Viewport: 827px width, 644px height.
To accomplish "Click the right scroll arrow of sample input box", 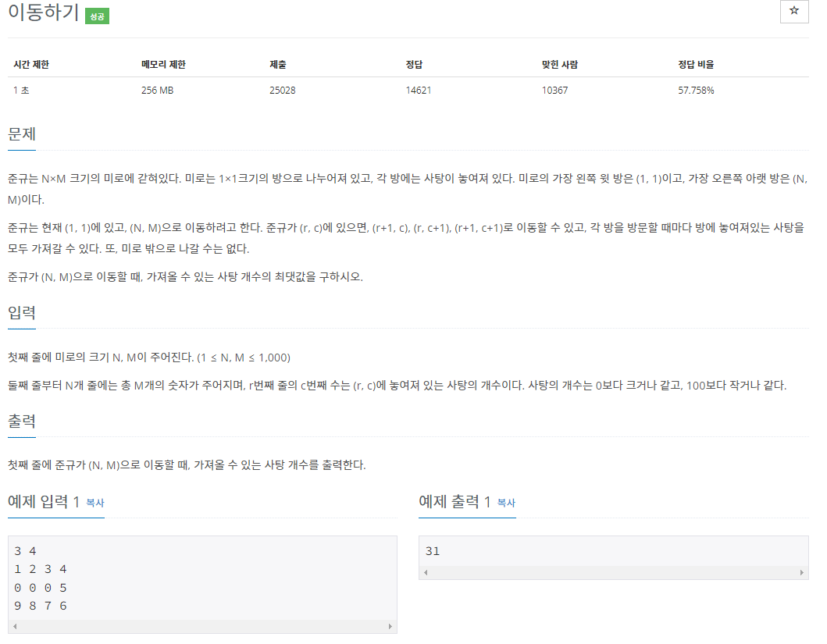I will 390,626.
